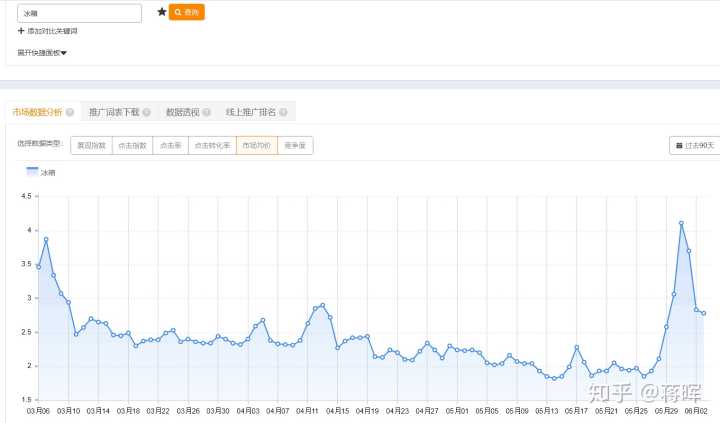720x423 pixels.
Task: Switch to the 数据透视 tab
Action: coord(182,112)
